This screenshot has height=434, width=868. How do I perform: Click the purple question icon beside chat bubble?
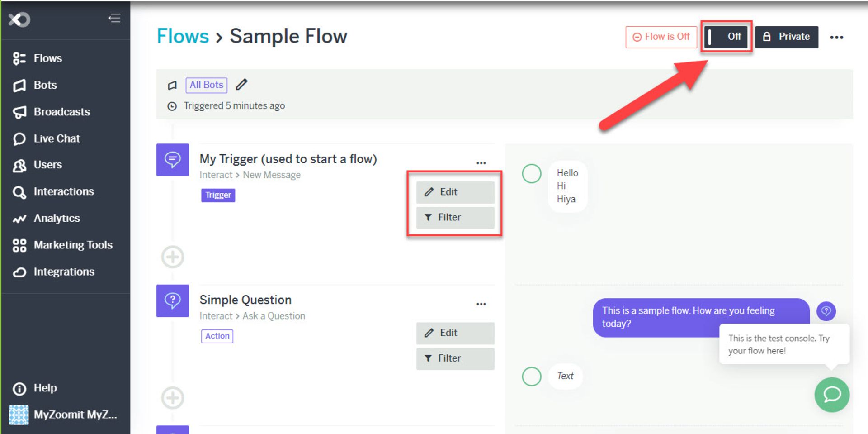pyautogui.click(x=826, y=311)
